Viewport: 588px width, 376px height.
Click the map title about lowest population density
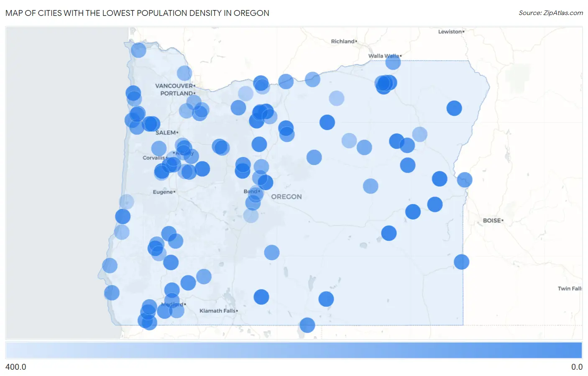137,13
